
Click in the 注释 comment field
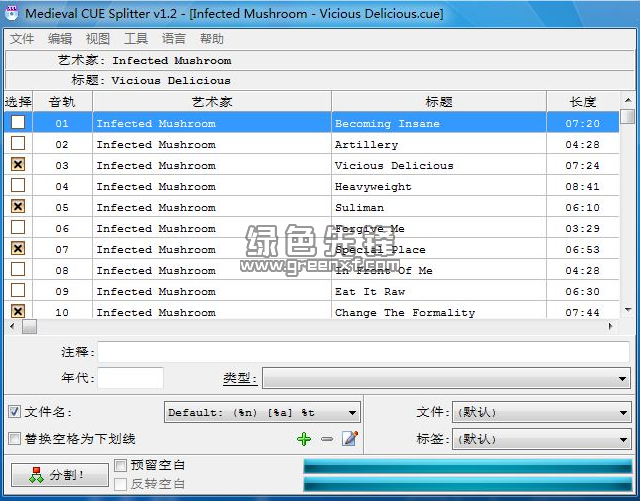[x=363, y=352]
